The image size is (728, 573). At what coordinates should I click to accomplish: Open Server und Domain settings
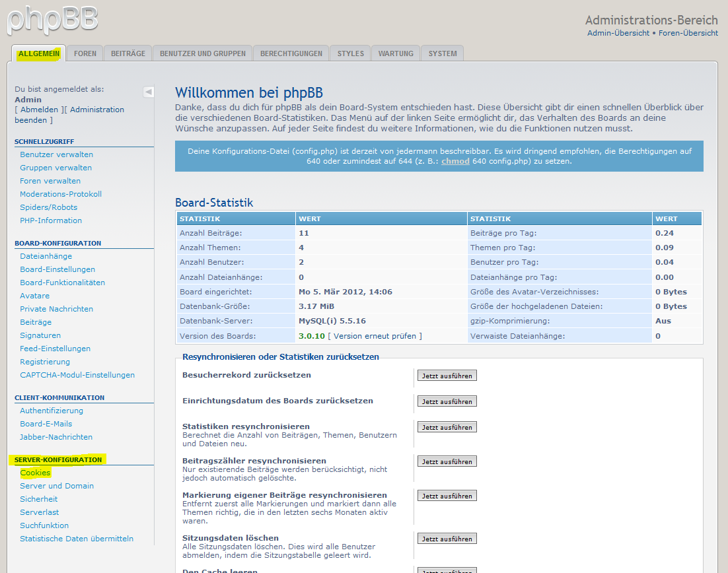coord(57,486)
